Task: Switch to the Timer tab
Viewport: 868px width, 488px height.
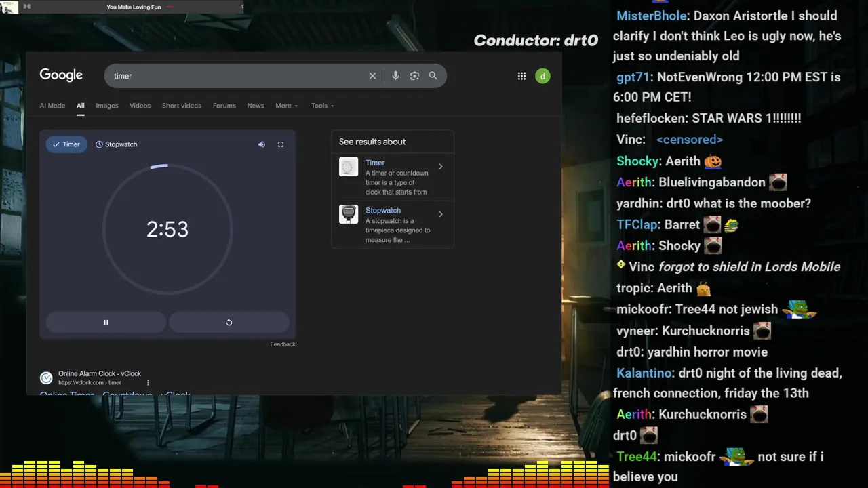Action: pos(66,144)
